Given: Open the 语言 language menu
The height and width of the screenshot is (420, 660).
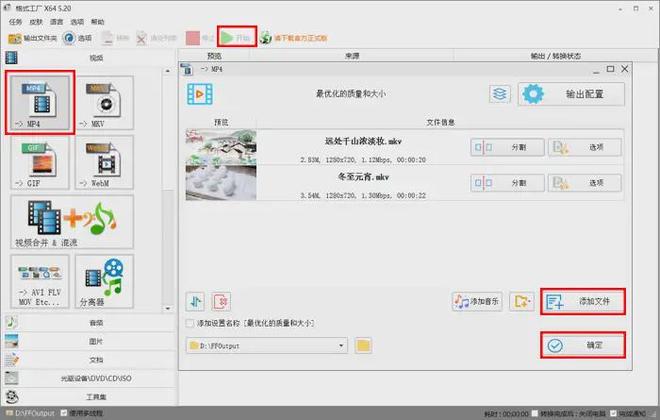Looking at the screenshot, I should pos(56,22).
